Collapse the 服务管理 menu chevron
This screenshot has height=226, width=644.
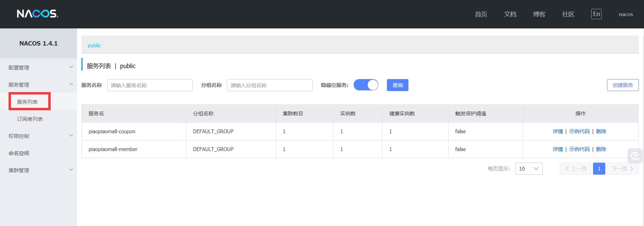tap(71, 84)
